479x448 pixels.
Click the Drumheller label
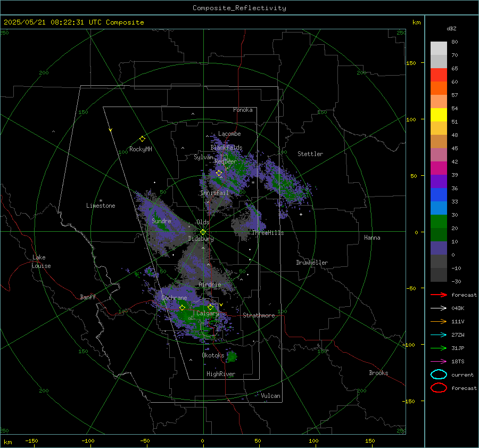(x=312, y=263)
